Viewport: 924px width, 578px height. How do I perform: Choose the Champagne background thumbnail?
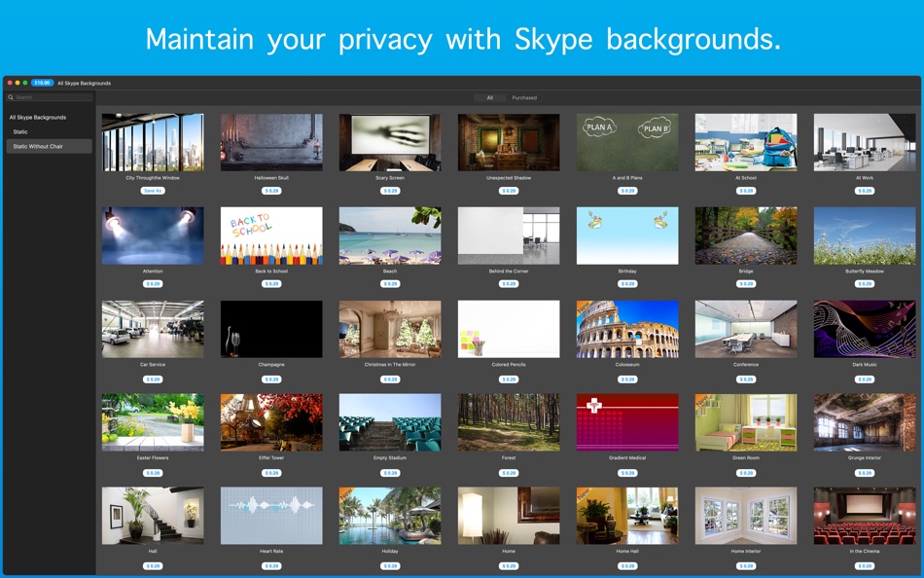click(x=271, y=329)
